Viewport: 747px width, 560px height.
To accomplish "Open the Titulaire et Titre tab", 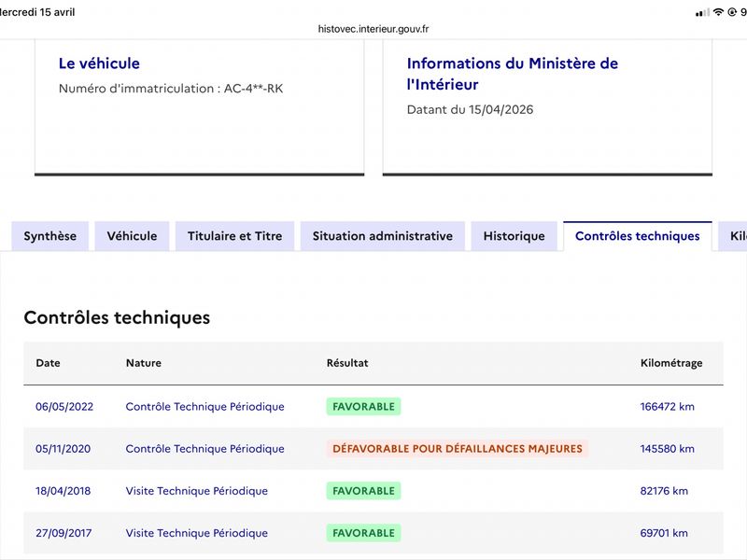I will (x=235, y=236).
